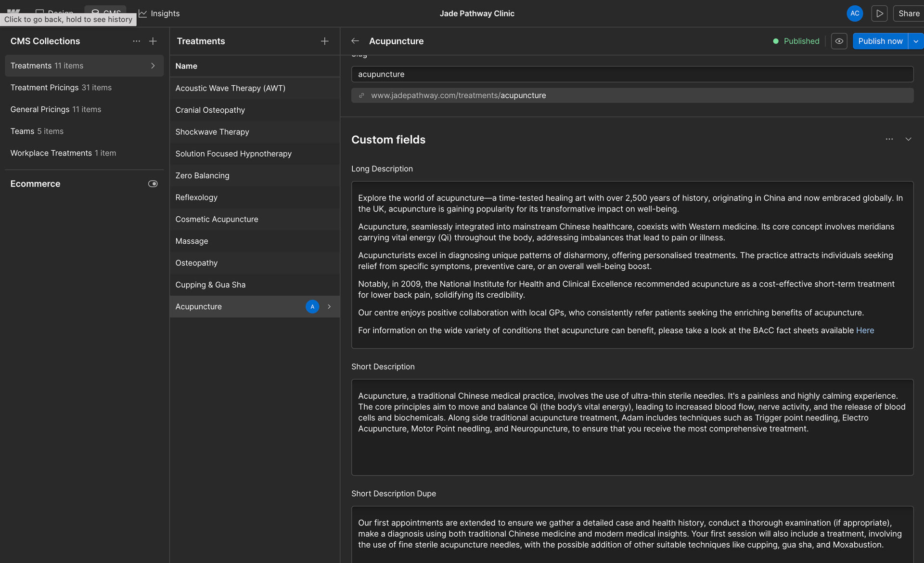Image resolution: width=924 pixels, height=563 pixels.
Task: Open CMS Collections more options menu
Action: [137, 41]
